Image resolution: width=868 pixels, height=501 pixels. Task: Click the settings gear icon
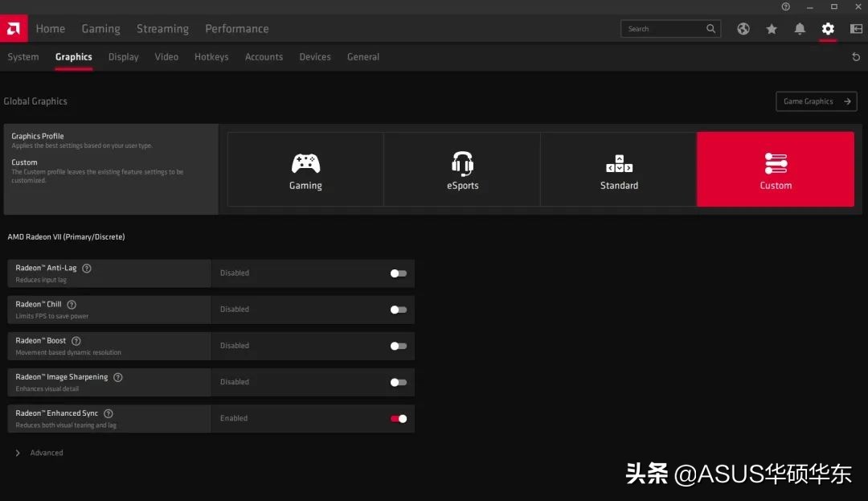pos(828,29)
